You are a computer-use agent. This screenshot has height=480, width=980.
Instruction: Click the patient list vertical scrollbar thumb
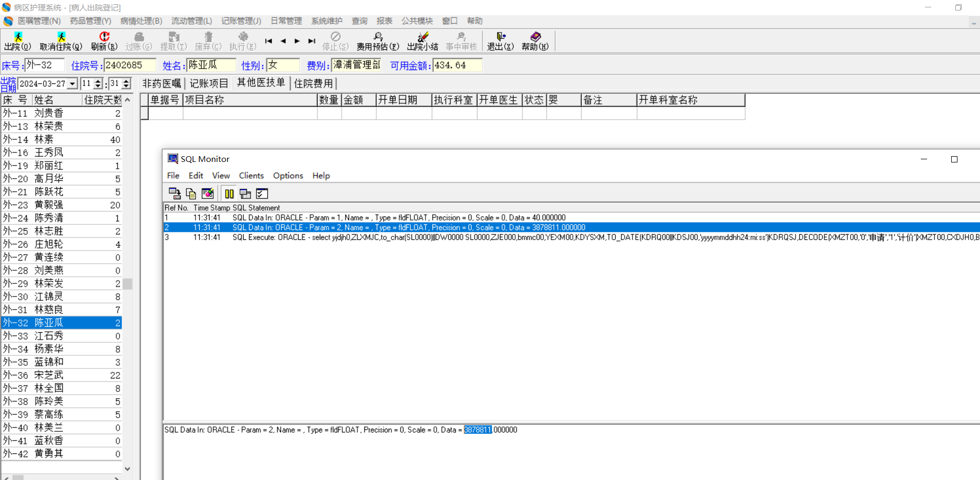point(127,283)
